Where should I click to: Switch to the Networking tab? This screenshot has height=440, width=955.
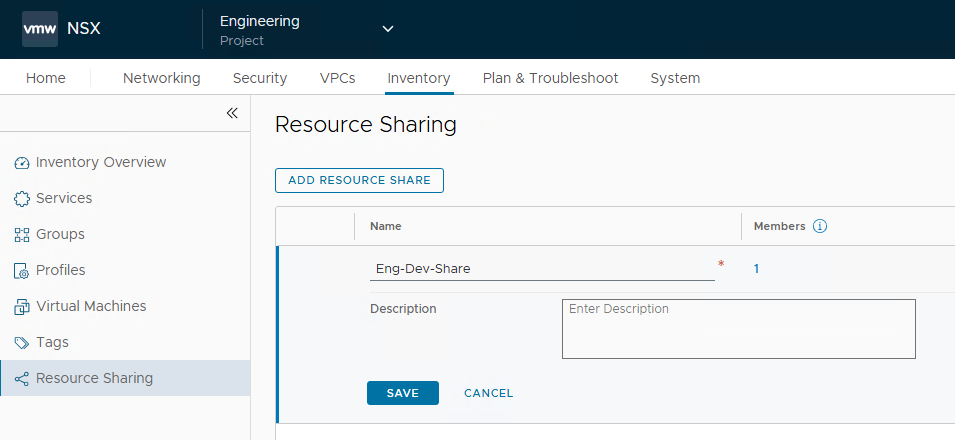[161, 78]
